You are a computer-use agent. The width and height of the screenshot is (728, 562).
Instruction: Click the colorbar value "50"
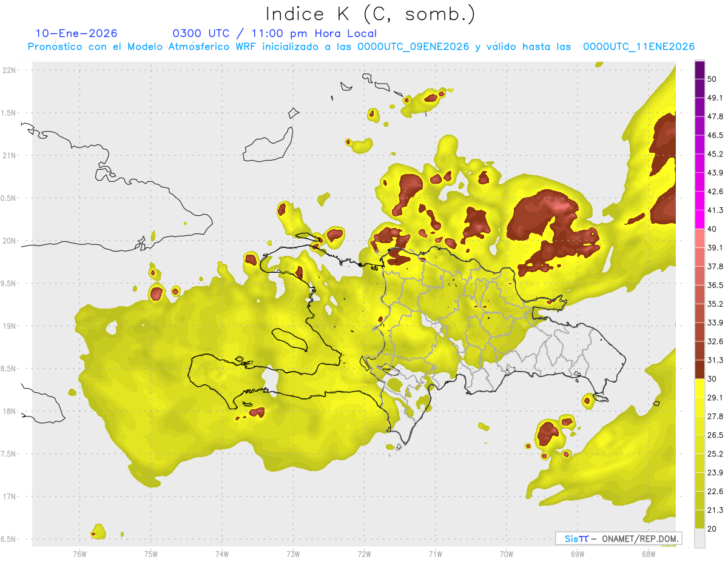point(712,79)
